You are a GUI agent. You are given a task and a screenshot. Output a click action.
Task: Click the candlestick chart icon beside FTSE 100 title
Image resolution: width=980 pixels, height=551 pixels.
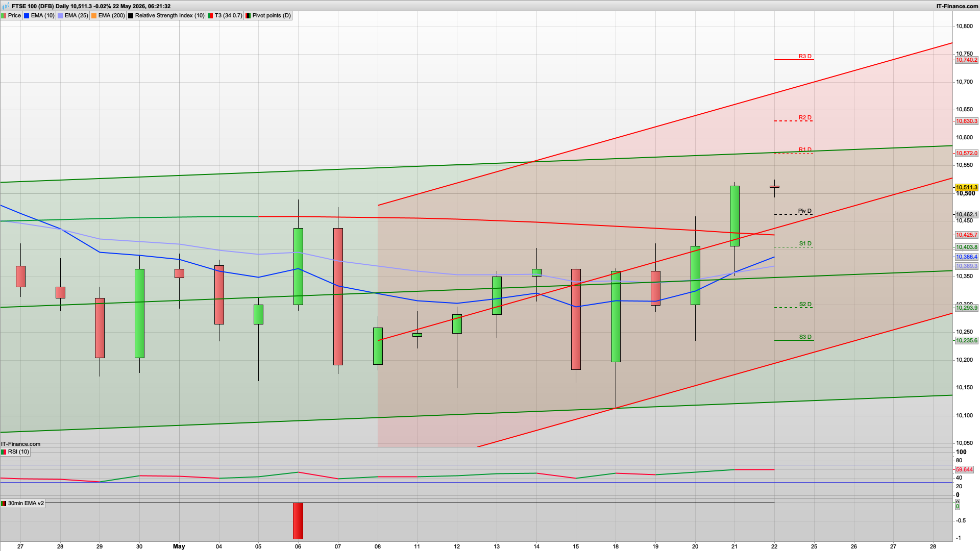pyautogui.click(x=6, y=6)
